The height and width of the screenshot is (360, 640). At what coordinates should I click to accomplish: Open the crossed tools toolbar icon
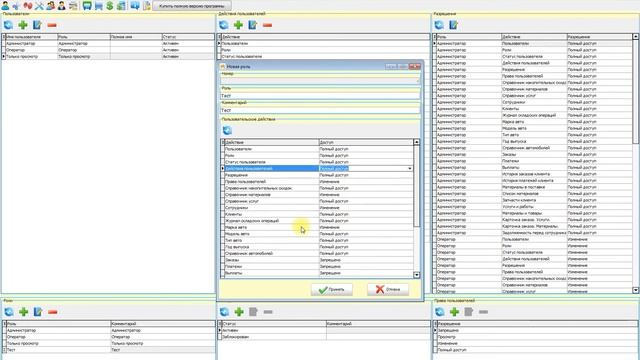[x=39, y=6]
